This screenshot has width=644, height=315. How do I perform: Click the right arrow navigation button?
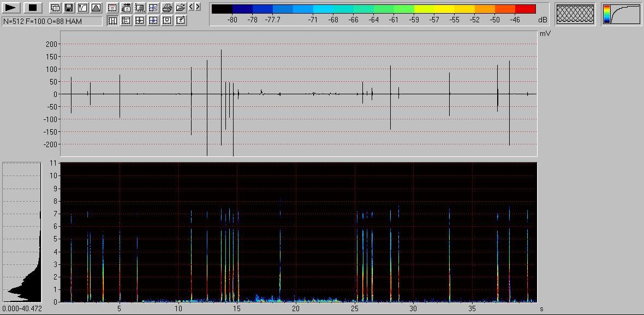(198, 7)
